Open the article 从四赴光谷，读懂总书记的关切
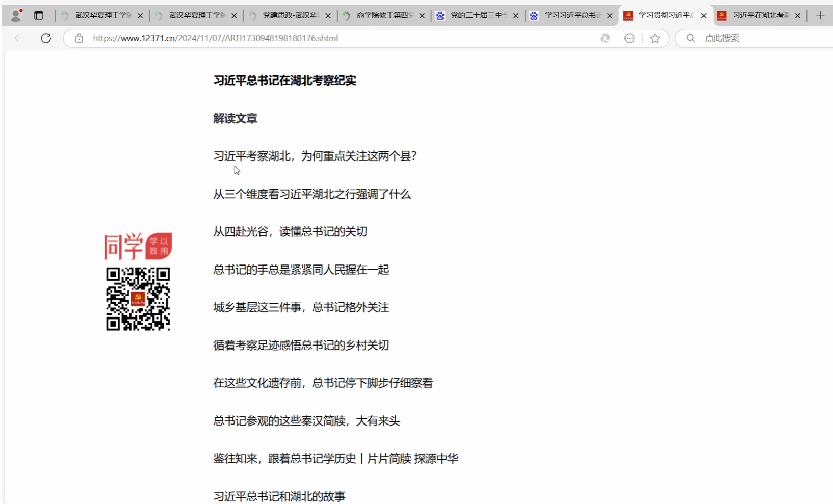 coord(290,232)
